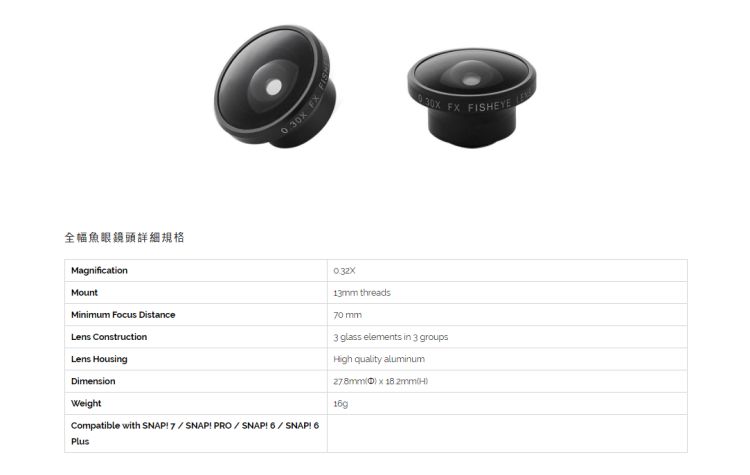Select the Lens Construction label

click(x=109, y=337)
